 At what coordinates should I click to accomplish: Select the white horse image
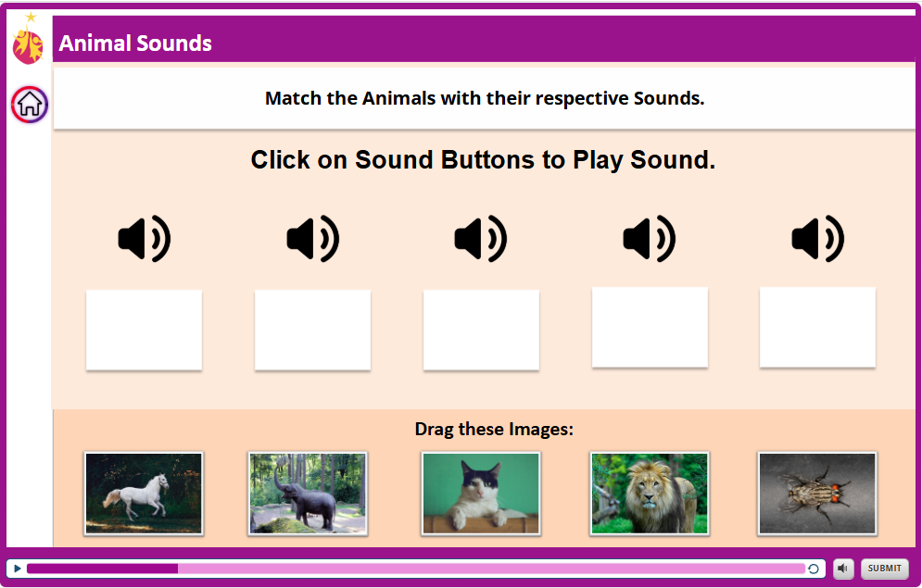tap(144, 493)
